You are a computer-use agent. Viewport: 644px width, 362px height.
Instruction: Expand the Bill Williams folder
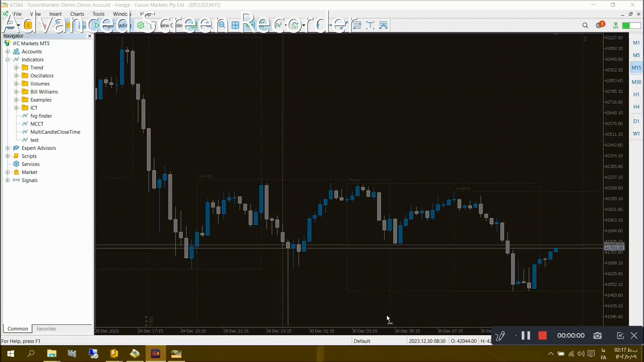(x=16, y=92)
